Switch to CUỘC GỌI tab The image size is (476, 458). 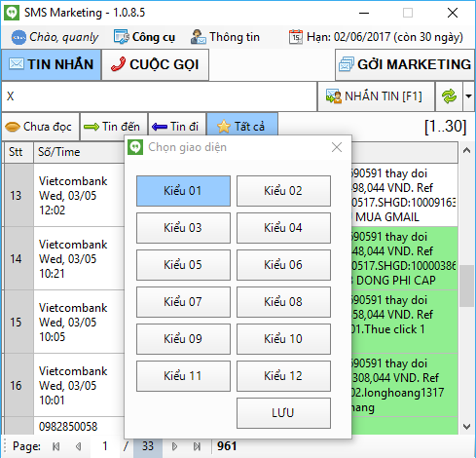click(x=155, y=64)
